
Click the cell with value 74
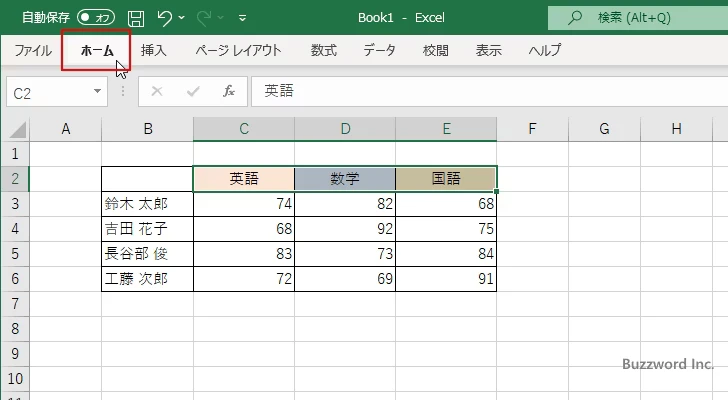[244, 204]
